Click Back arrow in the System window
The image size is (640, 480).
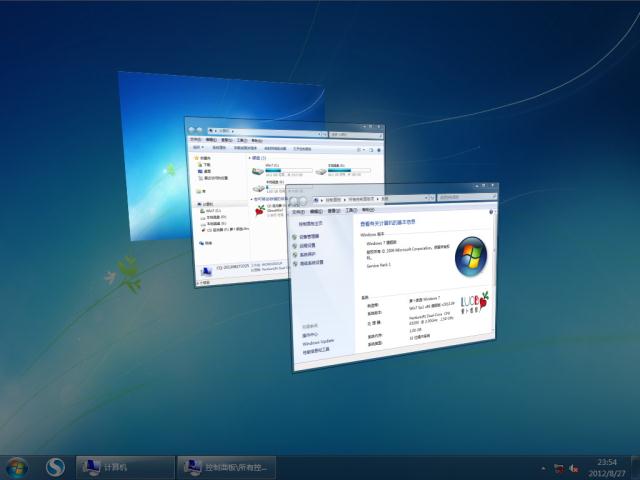293,201
